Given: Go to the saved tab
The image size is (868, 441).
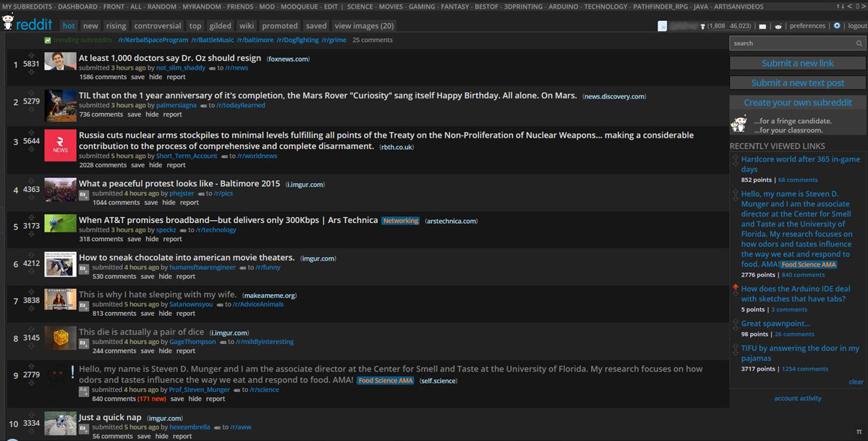Looking at the screenshot, I should 316,26.
